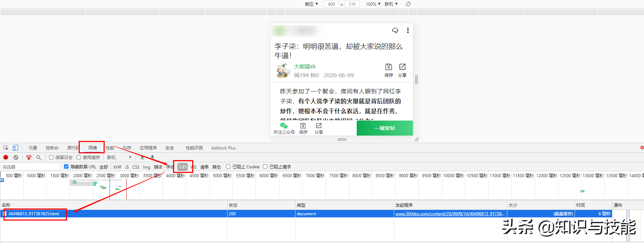Open author link 大熊猫xk
This screenshot has height=243, width=644.
pos(305,67)
